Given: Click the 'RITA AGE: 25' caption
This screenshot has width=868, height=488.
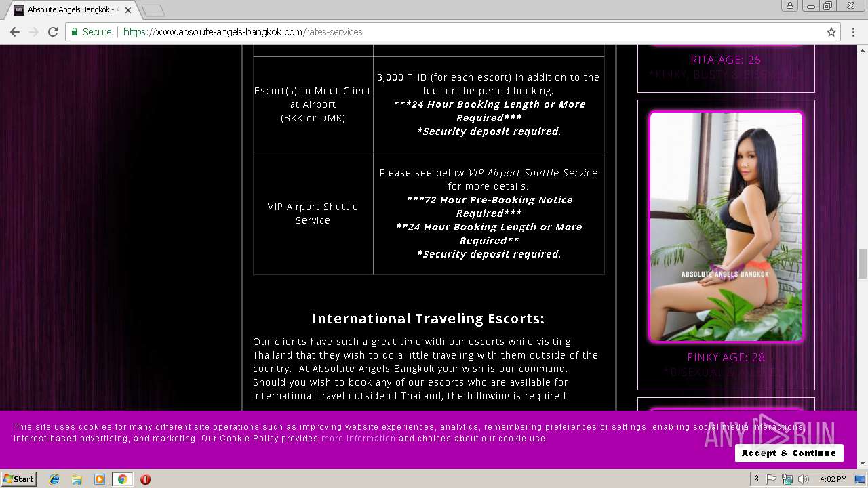Looking at the screenshot, I should pyautogui.click(x=726, y=60).
